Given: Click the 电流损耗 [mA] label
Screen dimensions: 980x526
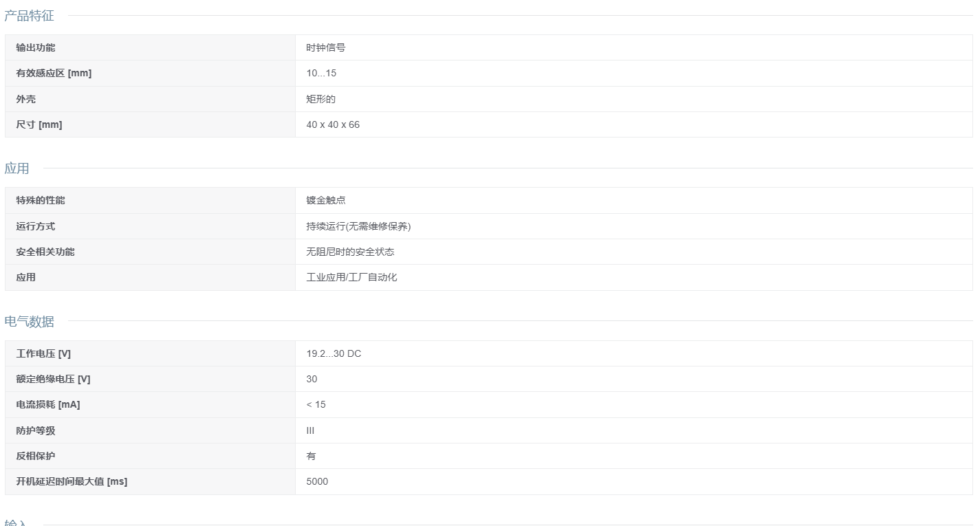Looking at the screenshot, I should tap(48, 404).
